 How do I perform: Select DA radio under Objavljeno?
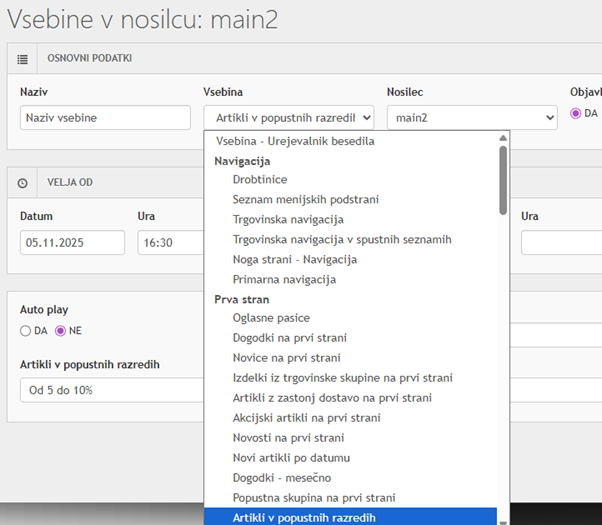(575, 113)
